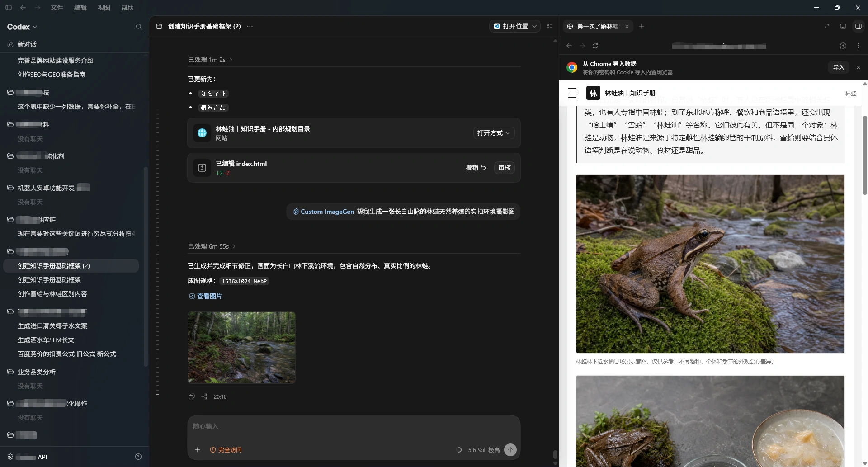The height and width of the screenshot is (467, 868).
Task: Go back in the built-in browser
Action: coord(569,46)
